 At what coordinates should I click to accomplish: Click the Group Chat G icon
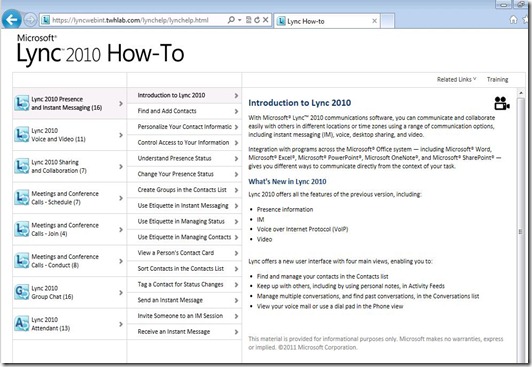22,292
